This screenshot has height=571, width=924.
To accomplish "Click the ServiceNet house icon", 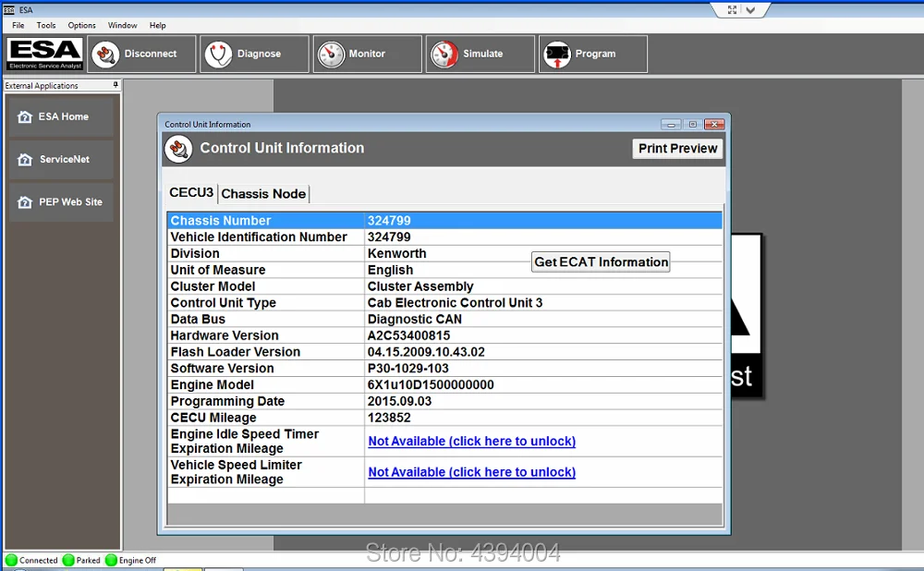I will click(x=25, y=159).
